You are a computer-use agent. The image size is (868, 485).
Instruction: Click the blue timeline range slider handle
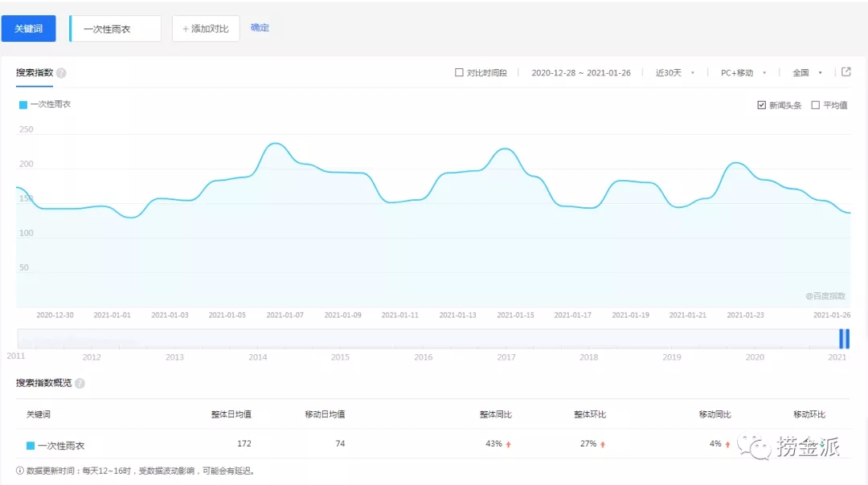point(844,339)
